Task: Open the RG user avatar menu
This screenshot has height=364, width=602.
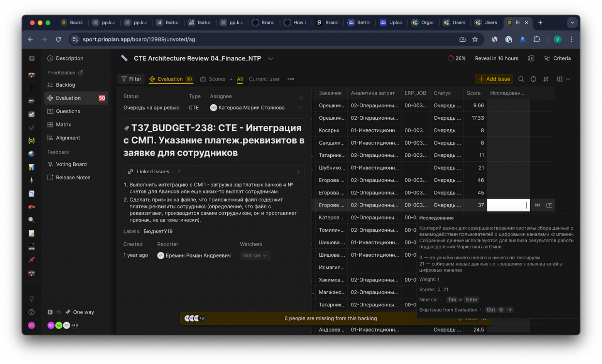Action: [x=32, y=325]
